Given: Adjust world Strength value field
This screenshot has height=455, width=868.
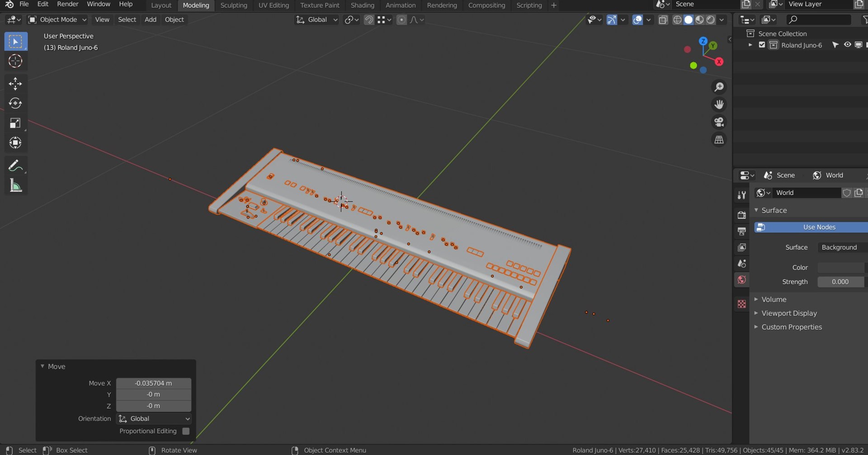Looking at the screenshot, I should [841, 282].
